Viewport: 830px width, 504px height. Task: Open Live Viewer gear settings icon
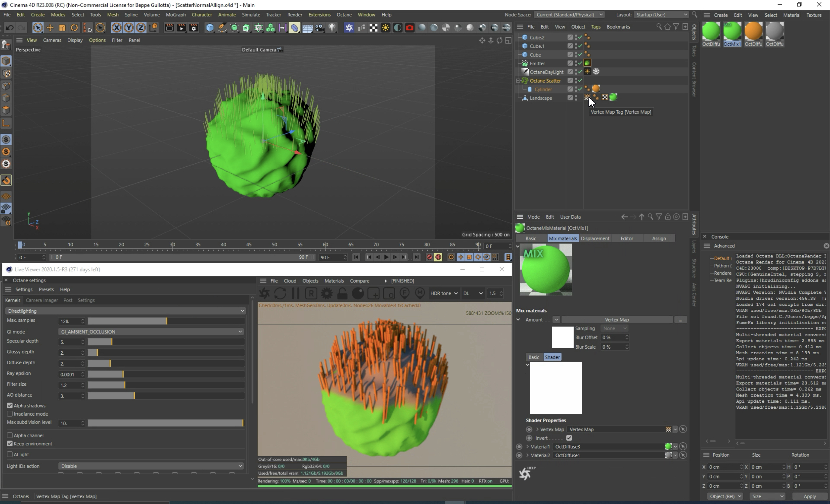pos(326,294)
